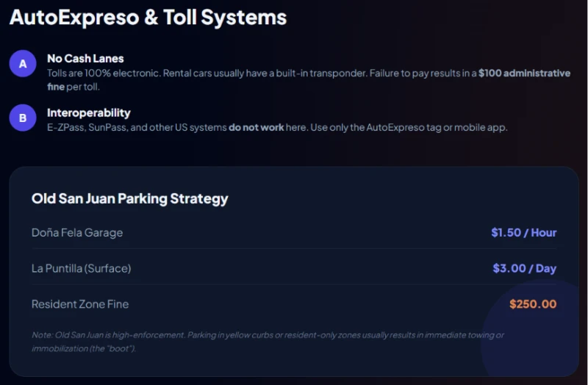Click the $1.50 / Hour price
Viewport: 588px width, 385px height.
pos(524,233)
